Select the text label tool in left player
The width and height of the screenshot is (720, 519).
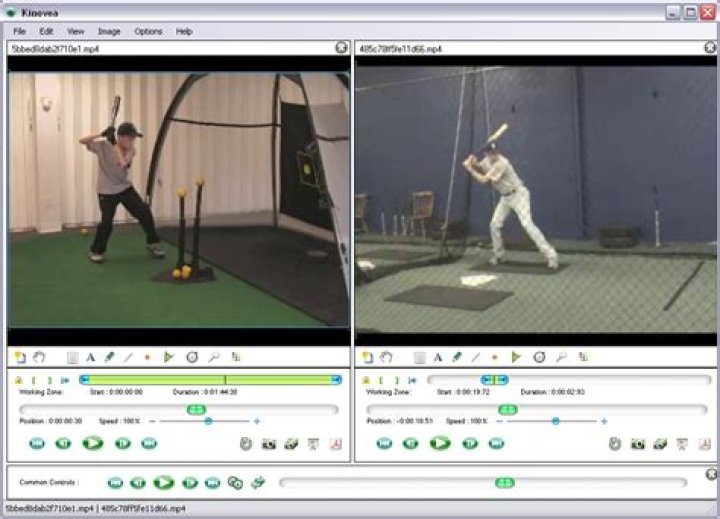[x=90, y=357]
